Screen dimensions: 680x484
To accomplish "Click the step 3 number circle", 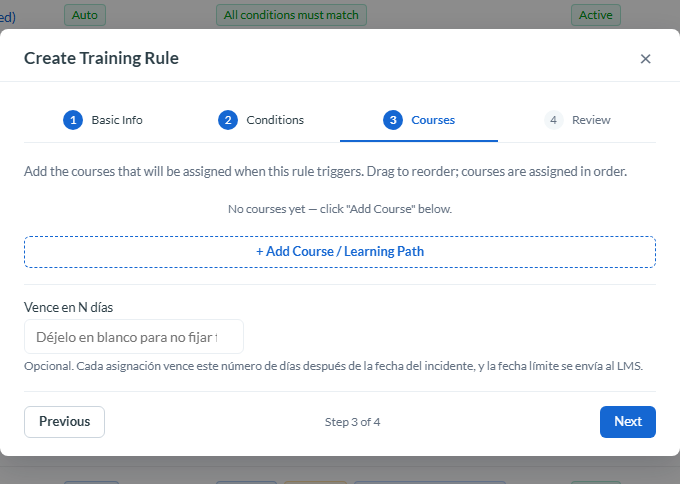I will point(393,120).
